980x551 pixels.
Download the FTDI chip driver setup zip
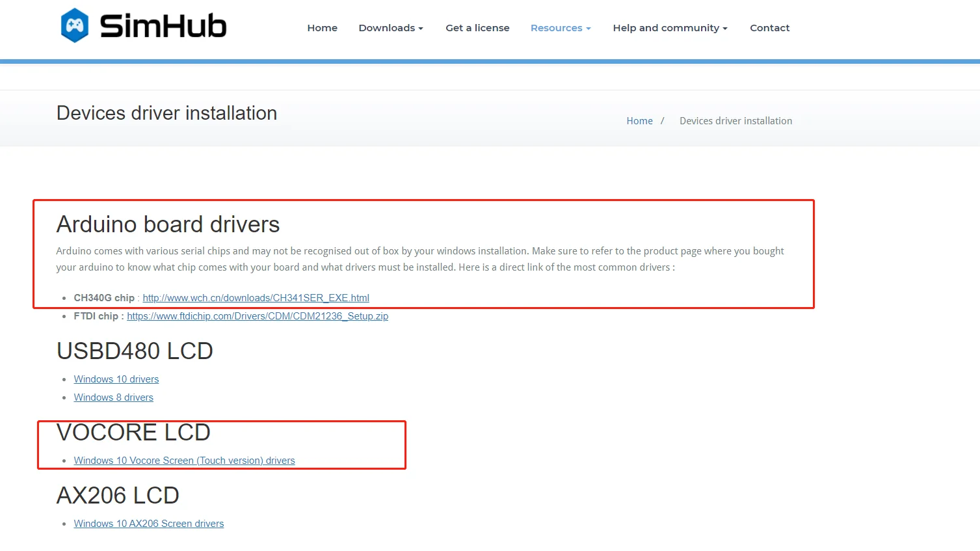click(x=257, y=316)
